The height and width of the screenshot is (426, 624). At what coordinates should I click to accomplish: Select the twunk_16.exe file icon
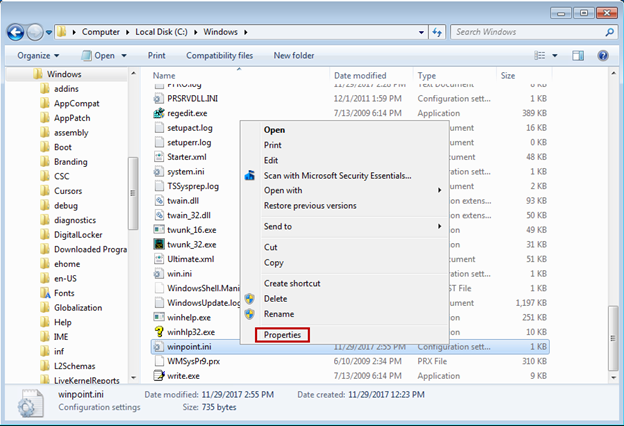coord(159,230)
